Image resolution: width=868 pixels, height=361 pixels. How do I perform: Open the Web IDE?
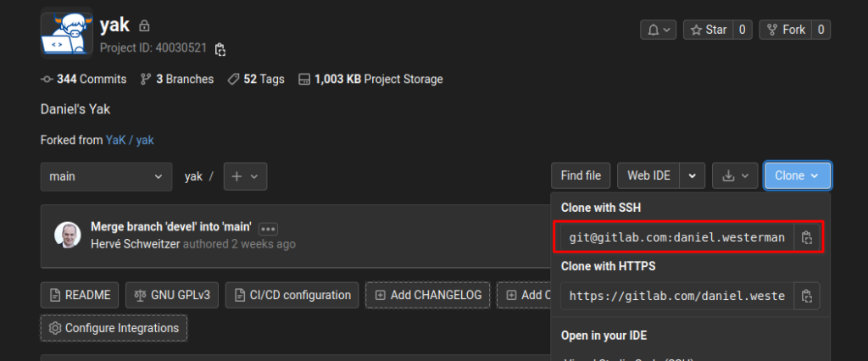pos(648,175)
